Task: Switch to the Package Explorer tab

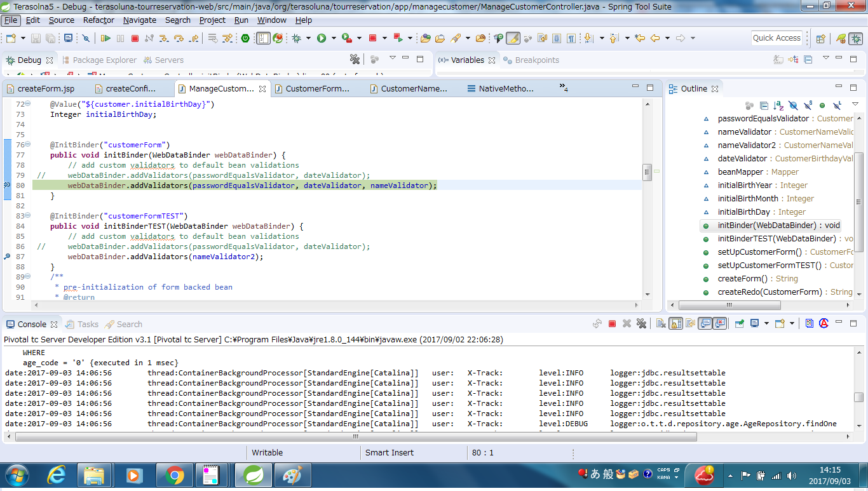Action: click(x=98, y=60)
